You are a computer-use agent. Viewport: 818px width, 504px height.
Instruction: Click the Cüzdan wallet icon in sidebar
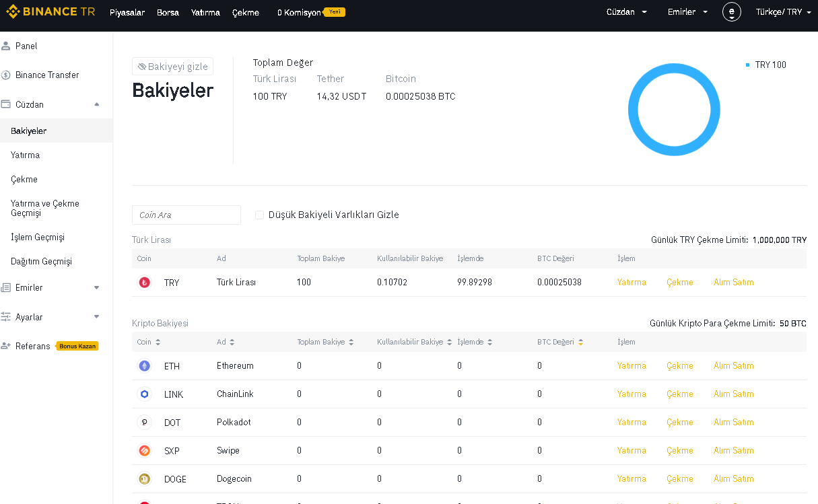pyautogui.click(x=6, y=104)
